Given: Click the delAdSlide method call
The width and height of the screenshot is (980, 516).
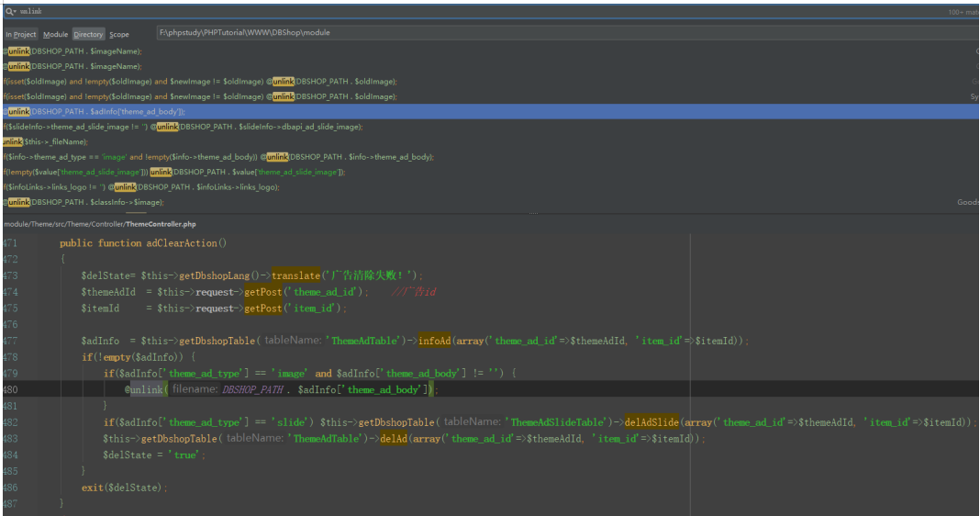Looking at the screenshot, I should coord(651,422).
